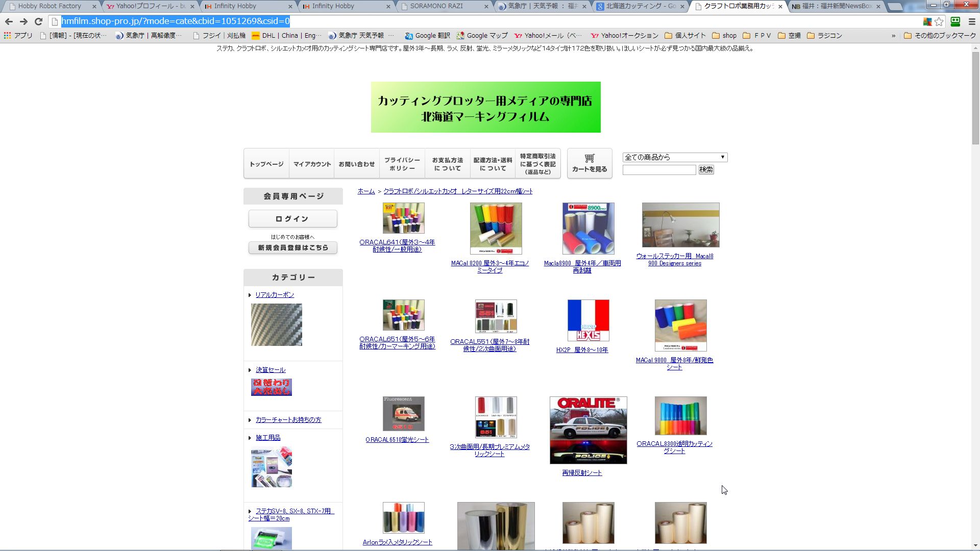Open トップページ in the site navigation
The height and width of the screenshot is (551, 980).
[266, 164]
